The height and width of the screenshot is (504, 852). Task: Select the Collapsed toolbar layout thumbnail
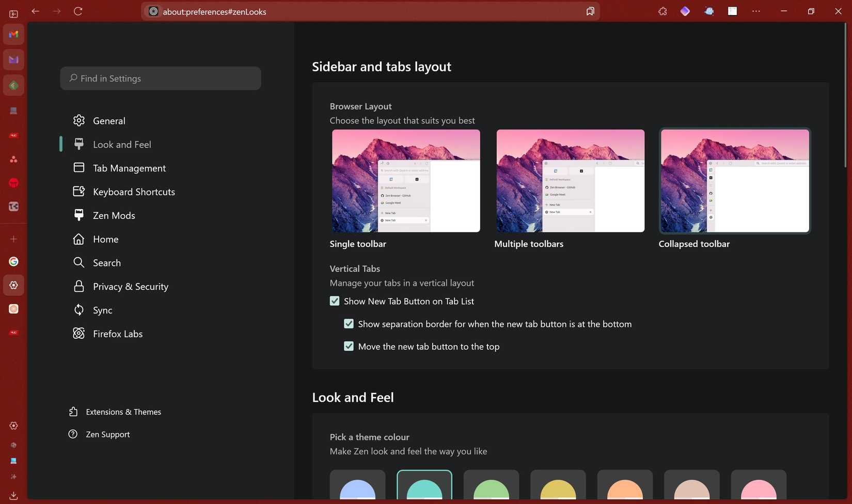coord(734,181)
